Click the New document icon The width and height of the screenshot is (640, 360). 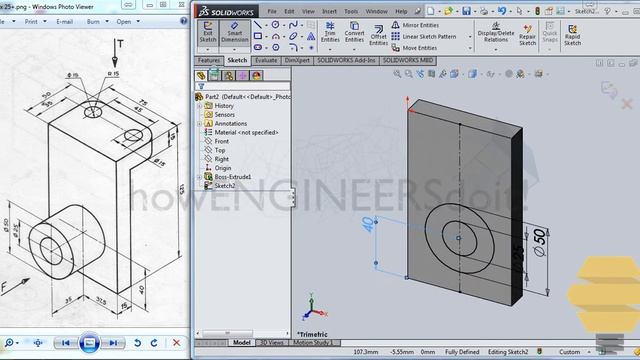point(431,11)
